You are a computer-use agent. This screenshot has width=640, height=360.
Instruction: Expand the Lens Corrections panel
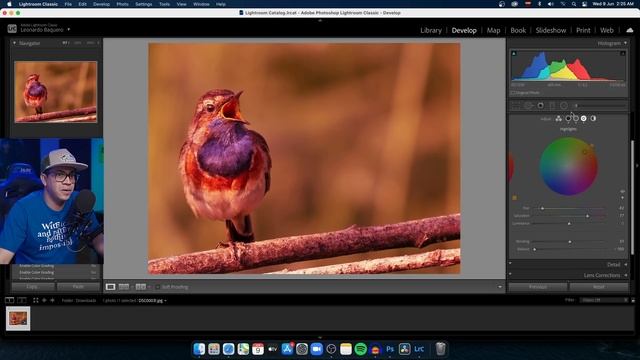pyautogui.click(x=626, y=275)
